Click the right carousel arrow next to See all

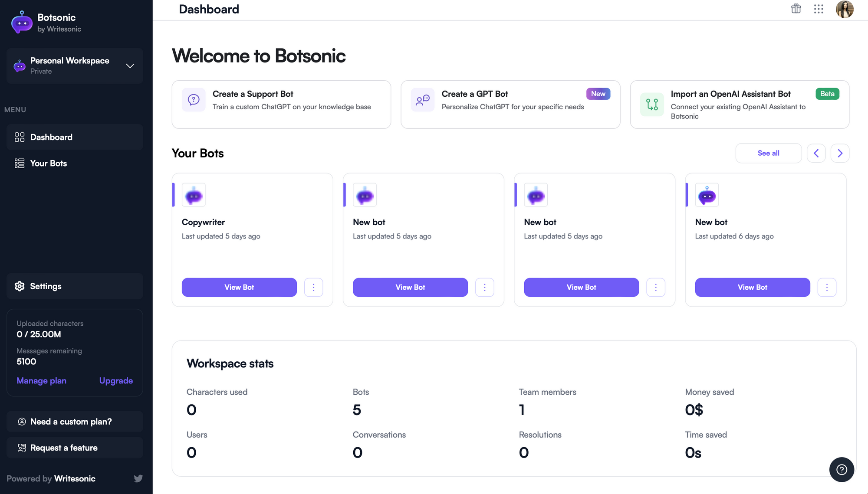(x=840, y=153)
